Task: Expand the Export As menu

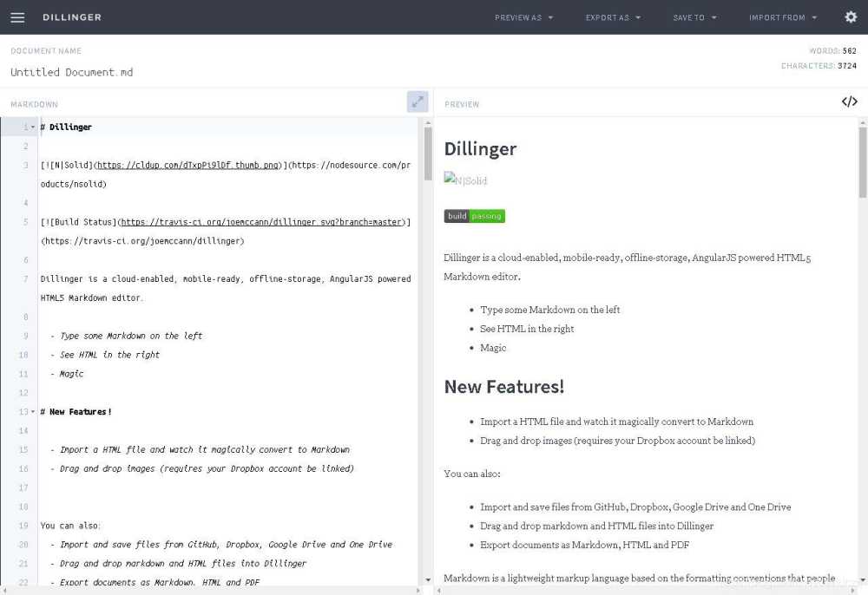Action: point(613,17)
